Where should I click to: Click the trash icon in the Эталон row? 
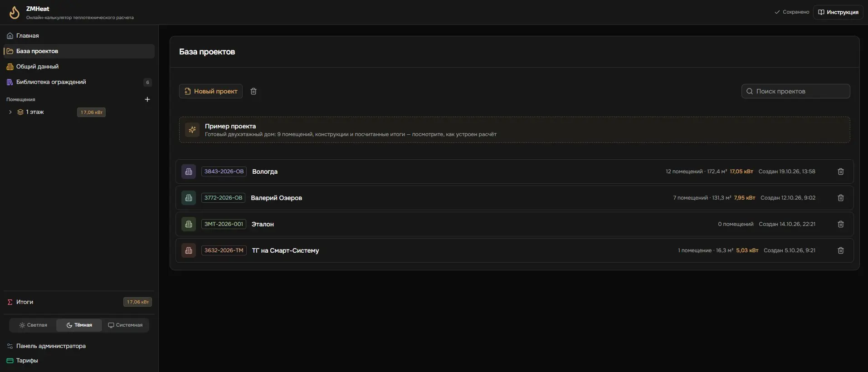[840, 224]
